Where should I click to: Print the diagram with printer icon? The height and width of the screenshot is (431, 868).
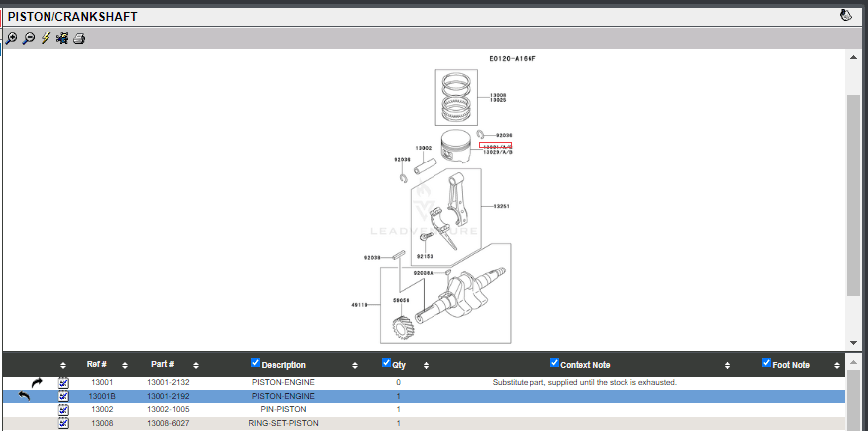pyautogui.click(x=79, y=39)
